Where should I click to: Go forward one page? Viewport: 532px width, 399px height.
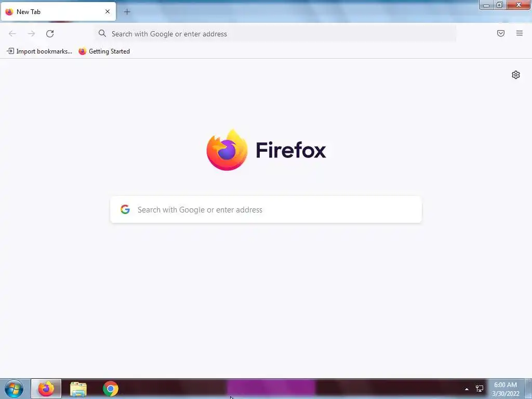31,34
